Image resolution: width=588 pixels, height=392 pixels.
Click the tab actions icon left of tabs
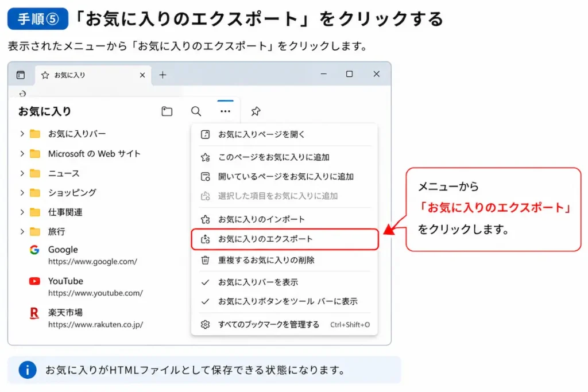point(21,75)
